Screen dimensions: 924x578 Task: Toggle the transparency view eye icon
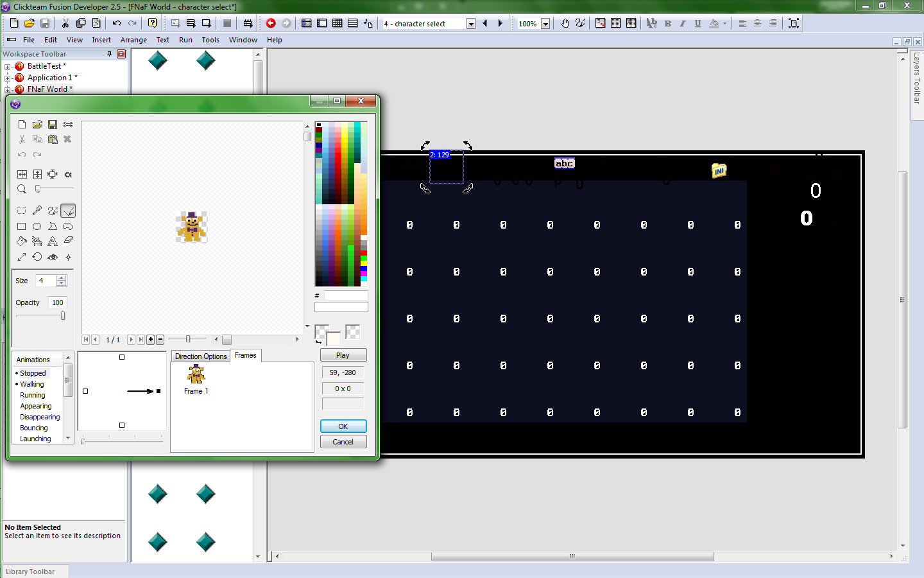click(x=53, y=257)
